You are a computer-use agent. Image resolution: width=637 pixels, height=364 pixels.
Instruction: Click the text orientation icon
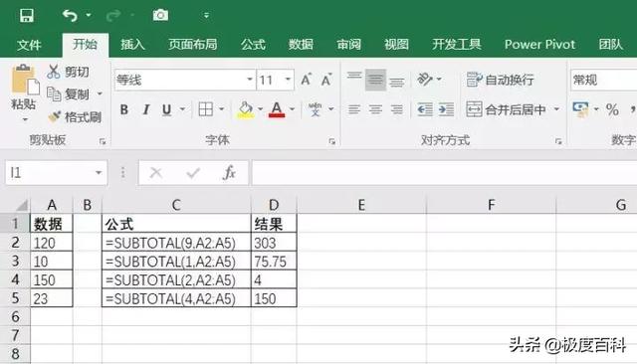(425, 80)
